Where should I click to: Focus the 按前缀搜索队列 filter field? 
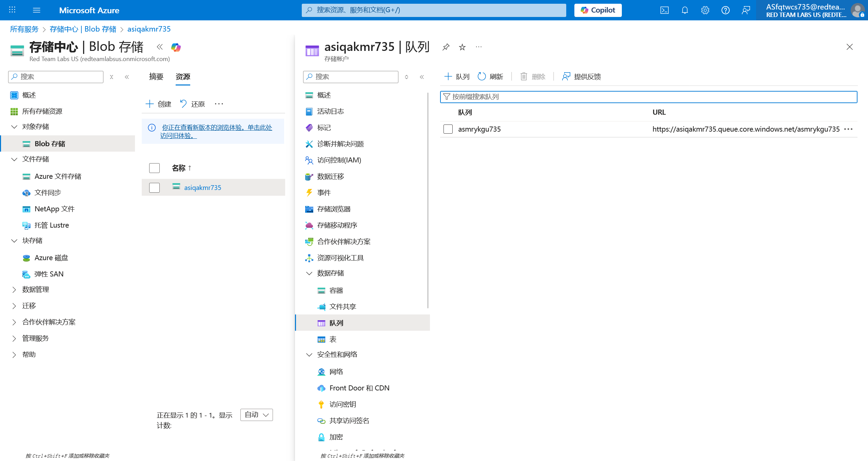click(x=648, y=97)
